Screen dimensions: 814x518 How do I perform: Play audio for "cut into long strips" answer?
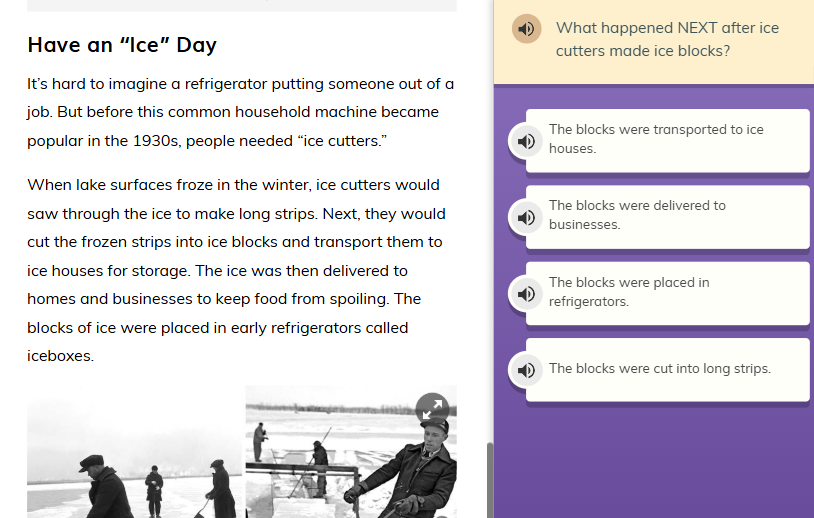point(526,370)
